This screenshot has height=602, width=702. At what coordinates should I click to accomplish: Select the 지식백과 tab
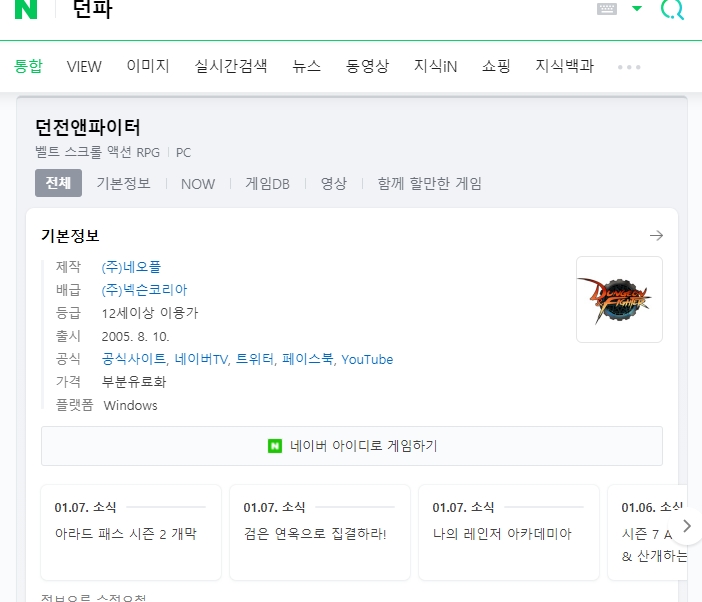564,66
